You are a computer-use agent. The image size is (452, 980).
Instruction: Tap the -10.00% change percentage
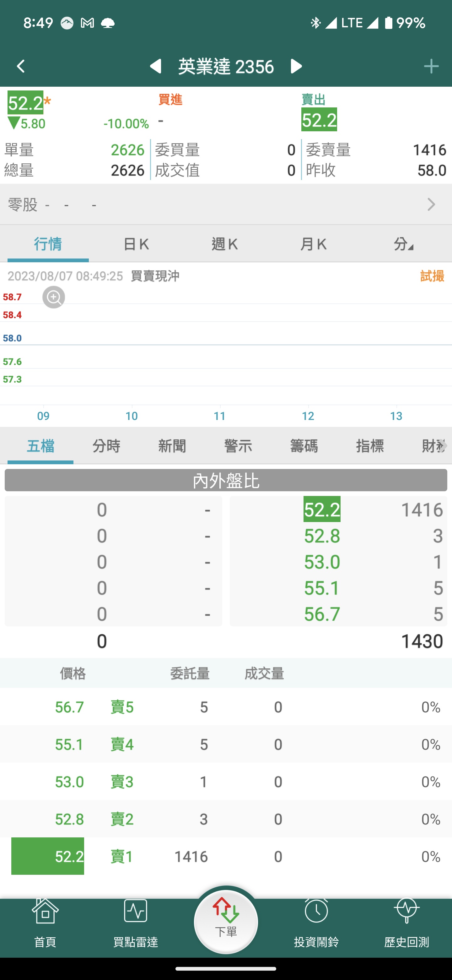click(126, 124)
